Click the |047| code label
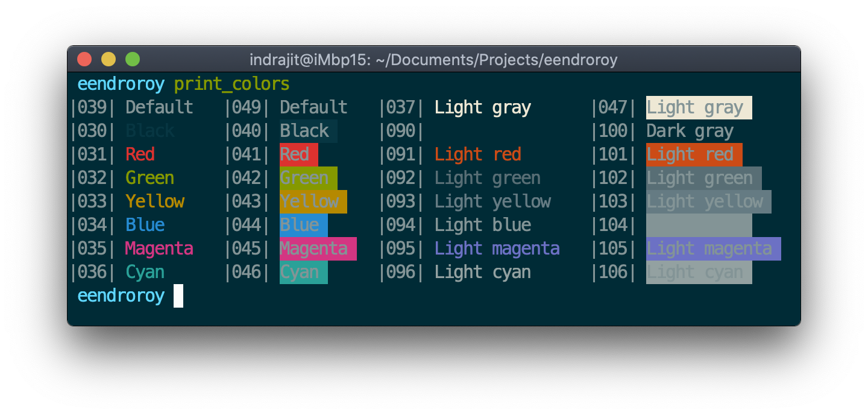 pyautogui.click(x=612, y=107)
